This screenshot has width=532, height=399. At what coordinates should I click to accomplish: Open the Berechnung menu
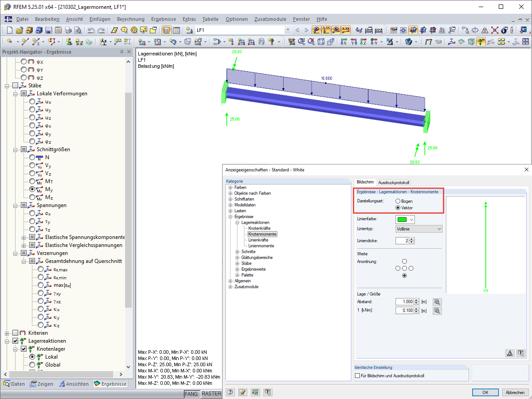(x=131, y=19)
